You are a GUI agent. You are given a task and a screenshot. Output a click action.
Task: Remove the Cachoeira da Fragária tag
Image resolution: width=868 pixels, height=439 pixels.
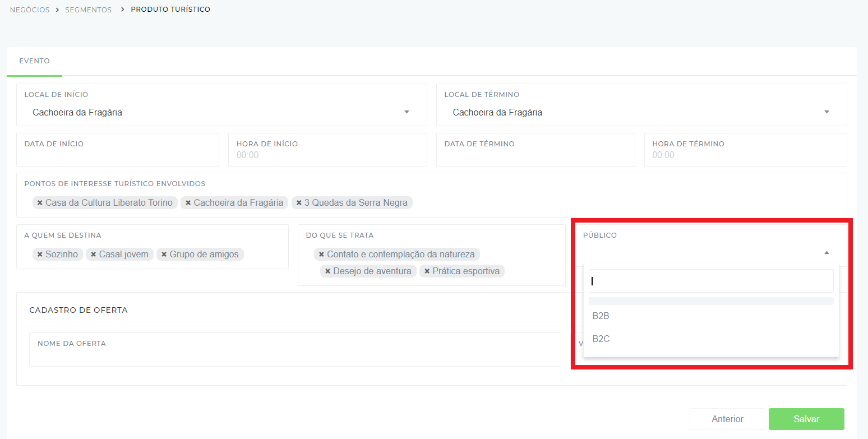click(188, 203)
